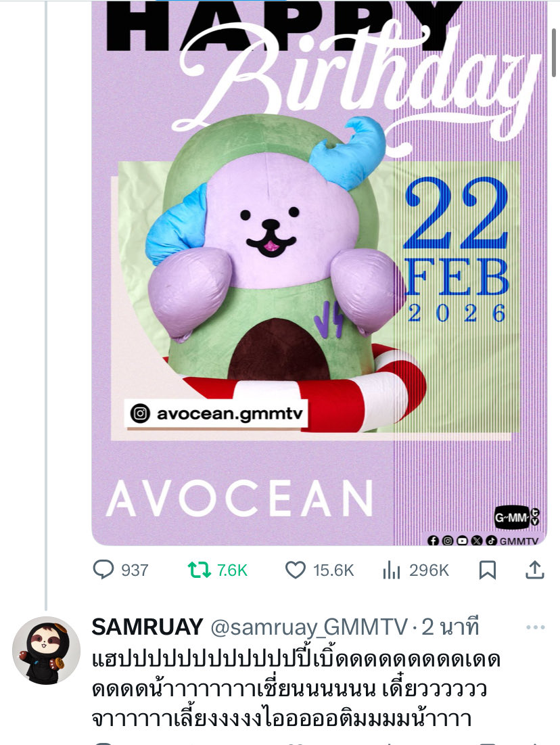Open the three-dot menu on SAMRUAY's reply

point(535,627)
